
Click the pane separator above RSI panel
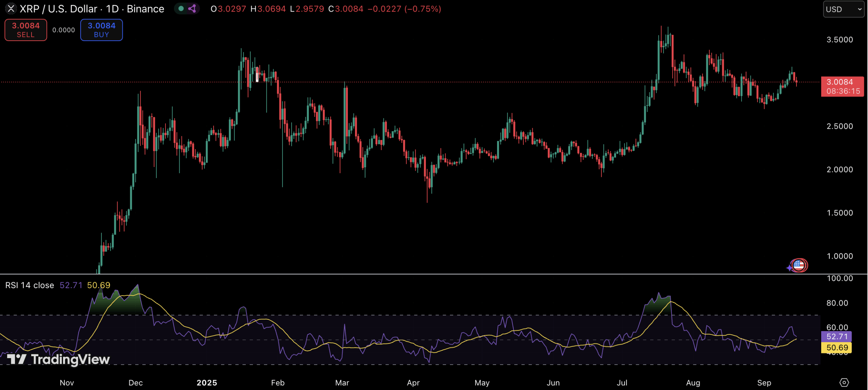407,274
